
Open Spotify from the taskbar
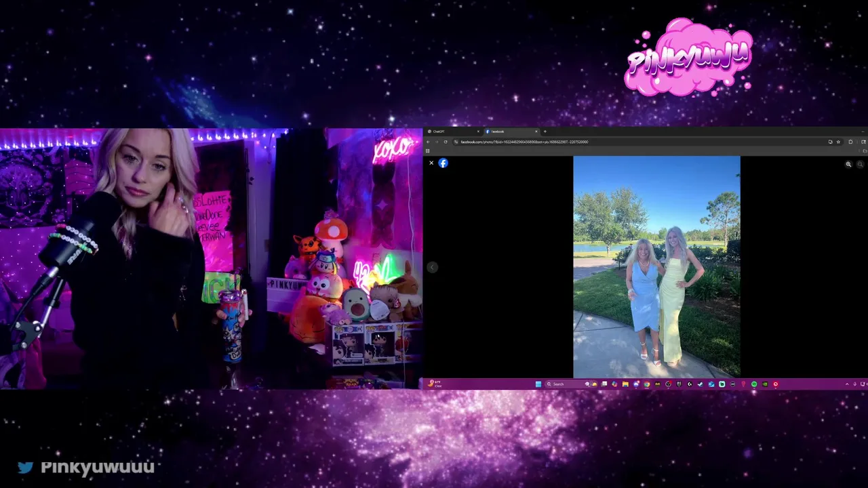click(754, 384)
